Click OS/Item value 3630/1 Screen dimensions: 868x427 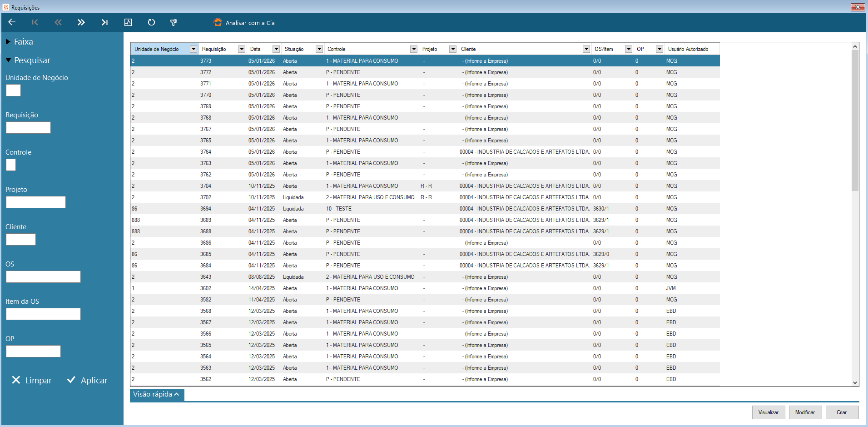[601, 209]
